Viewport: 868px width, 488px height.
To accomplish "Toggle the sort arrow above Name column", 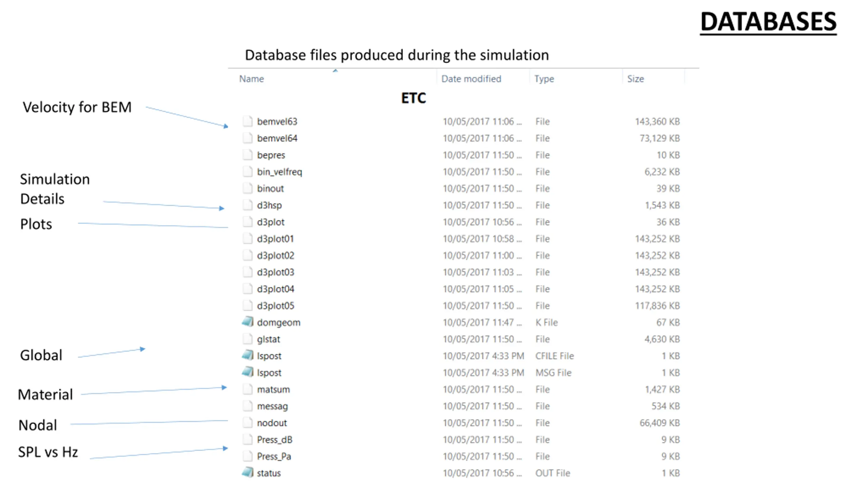I will pos(335,71).
